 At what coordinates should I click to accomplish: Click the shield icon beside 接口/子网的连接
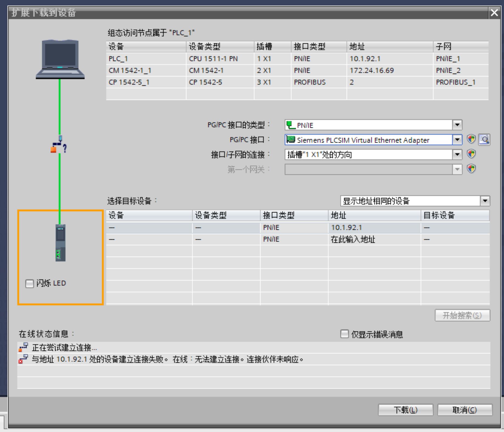pos(471,154)
